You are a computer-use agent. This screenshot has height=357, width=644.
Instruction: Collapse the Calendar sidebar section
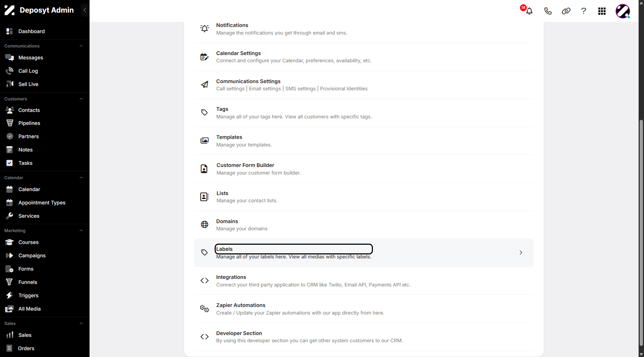[81, 178]
